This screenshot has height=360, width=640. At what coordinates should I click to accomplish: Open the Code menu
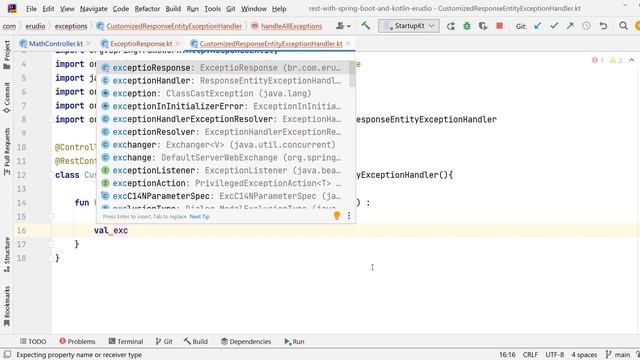point(121,9)
